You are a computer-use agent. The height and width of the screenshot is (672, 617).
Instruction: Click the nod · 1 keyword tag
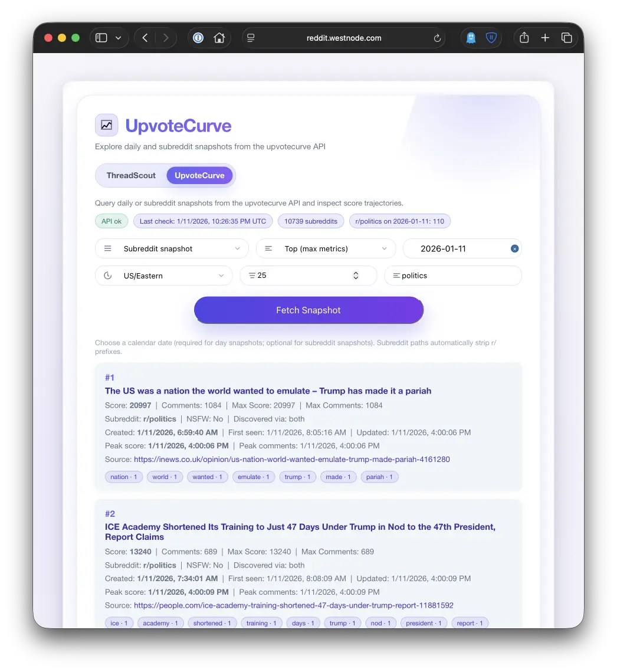(380, 623)
